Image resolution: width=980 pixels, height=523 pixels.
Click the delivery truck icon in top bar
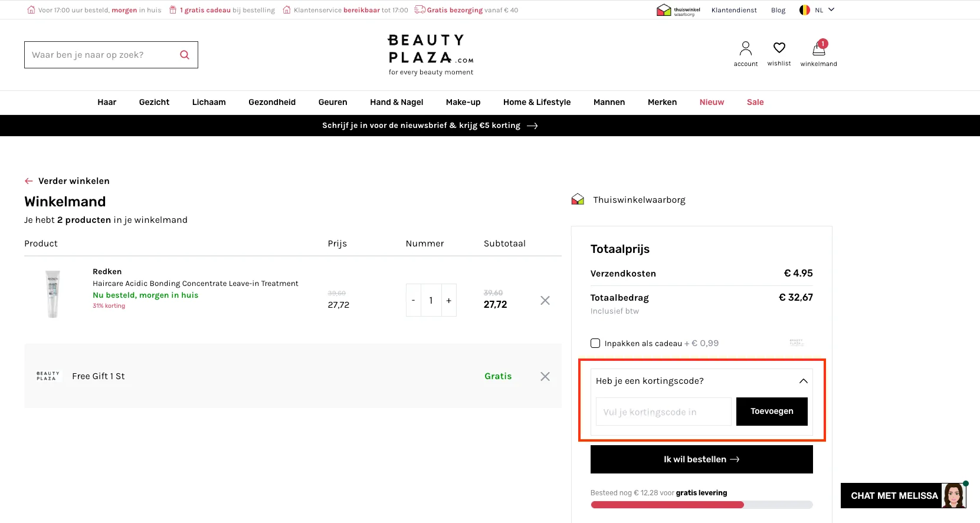coord(420,9)
